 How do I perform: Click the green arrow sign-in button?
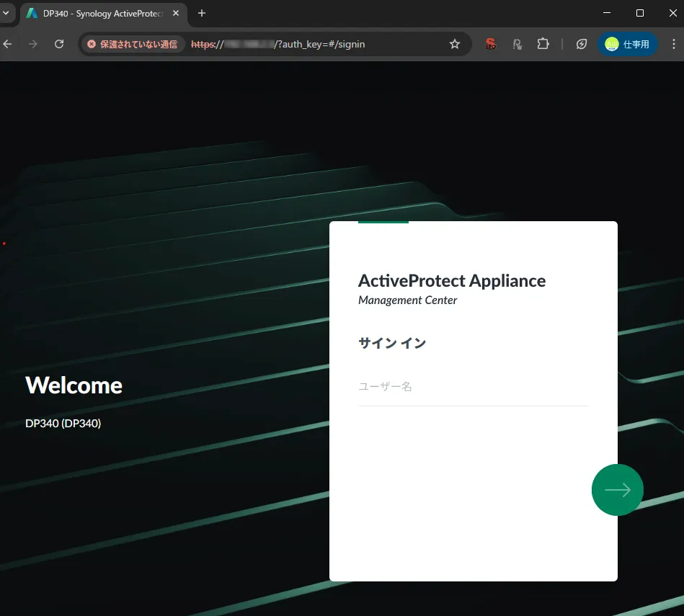pyautogui.click(x=617, y=490)
